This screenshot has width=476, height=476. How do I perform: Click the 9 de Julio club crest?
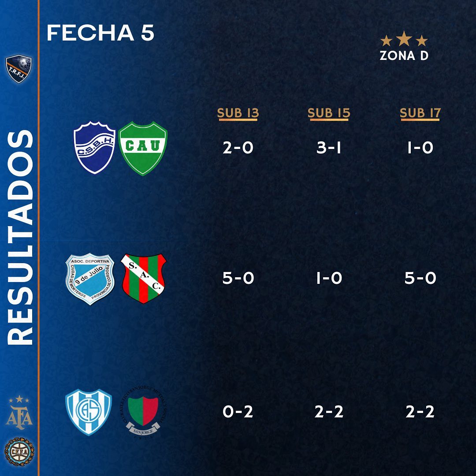tap(90, 279)
